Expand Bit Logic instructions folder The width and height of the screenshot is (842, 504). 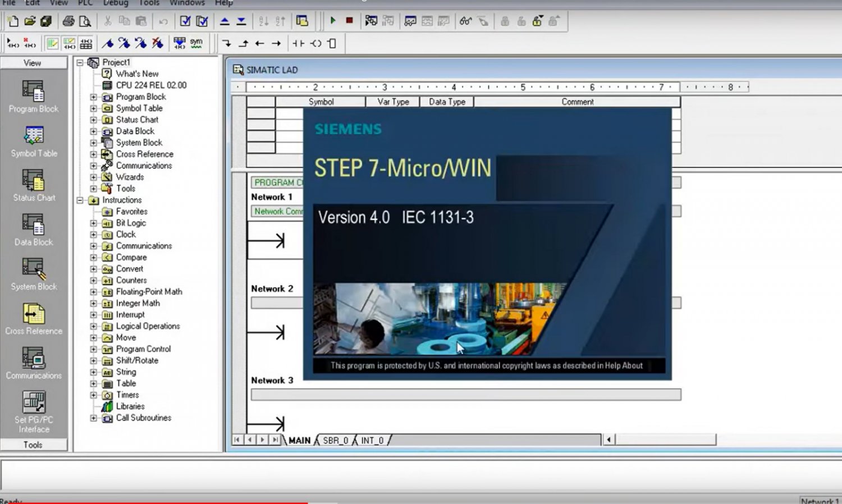coord(94,223)
